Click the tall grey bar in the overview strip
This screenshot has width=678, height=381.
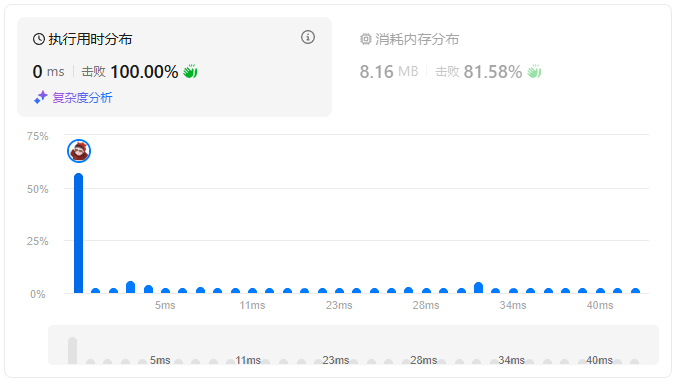pos(73,351)
